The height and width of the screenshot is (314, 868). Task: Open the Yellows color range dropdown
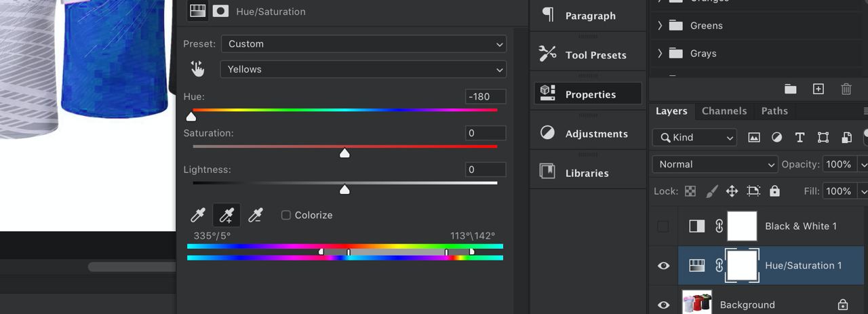pos(363,69)
